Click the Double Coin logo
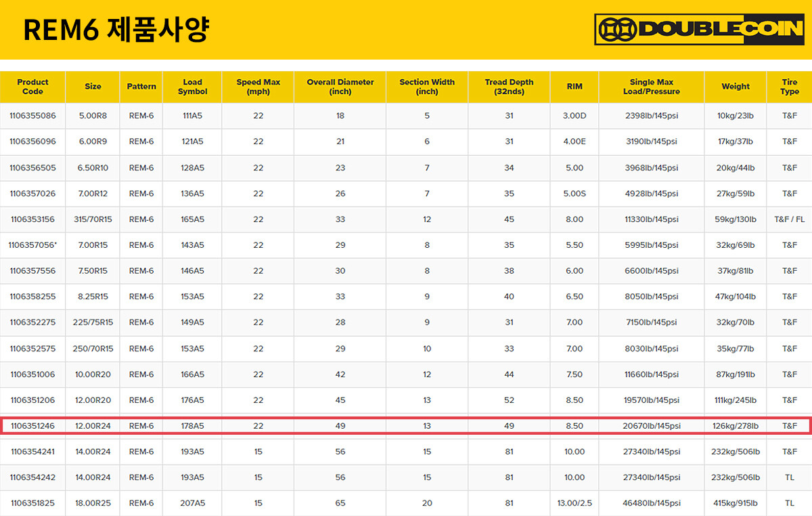Screen dimensions: 812x516 pyautogui.click(x=698, y=30)
